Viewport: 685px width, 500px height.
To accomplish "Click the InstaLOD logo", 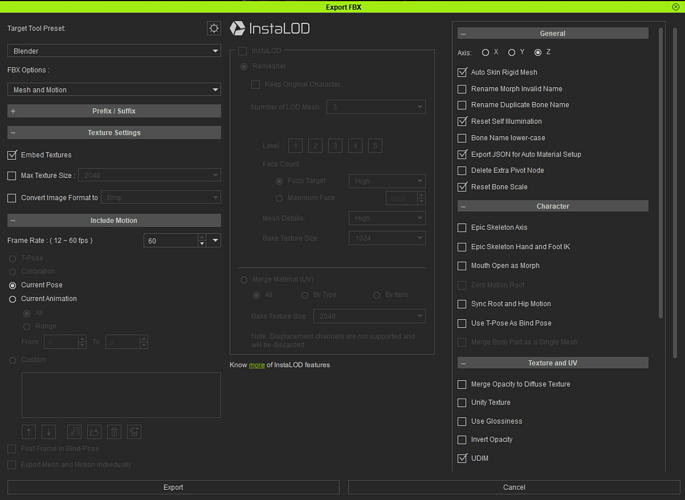I will [x=270, y=28].
